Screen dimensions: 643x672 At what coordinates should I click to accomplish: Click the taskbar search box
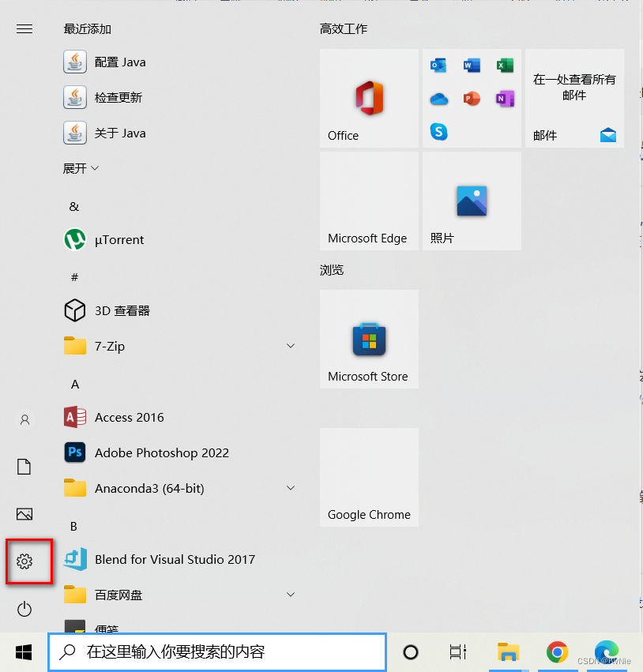coord(217,651)
